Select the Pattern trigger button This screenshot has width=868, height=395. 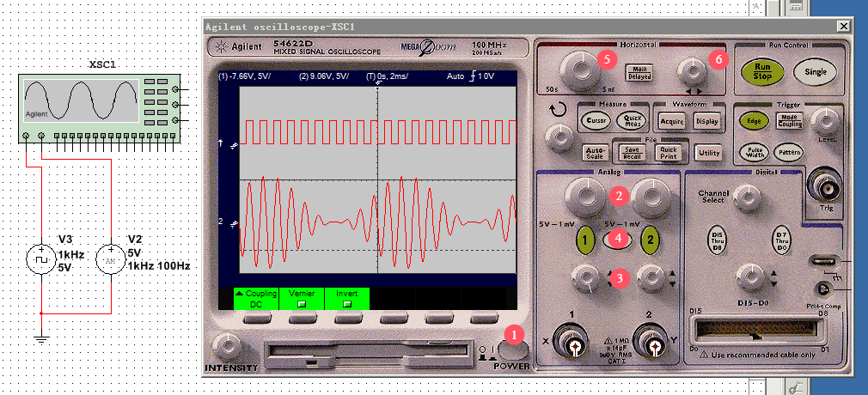click(788, 152)
